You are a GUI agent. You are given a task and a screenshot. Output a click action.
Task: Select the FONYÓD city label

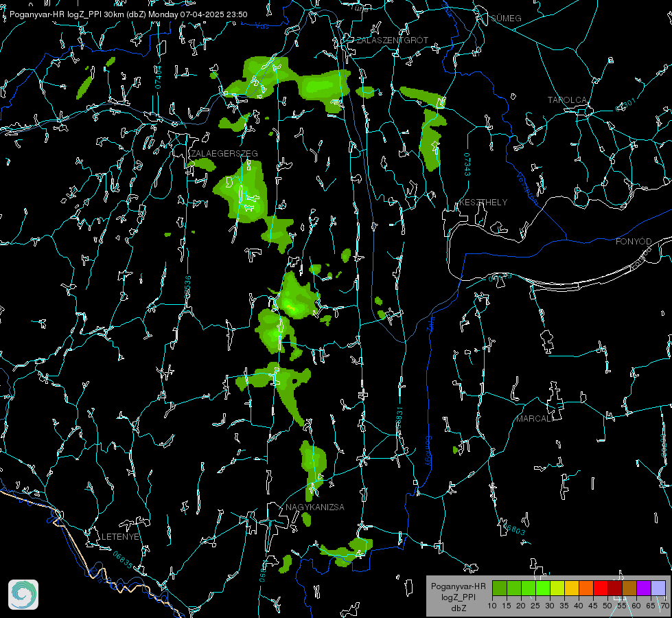(634, 242)
